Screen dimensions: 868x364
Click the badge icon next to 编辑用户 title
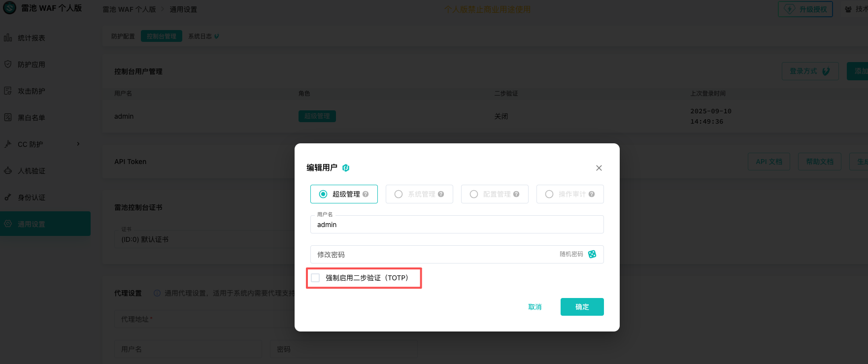click(346, 168)
